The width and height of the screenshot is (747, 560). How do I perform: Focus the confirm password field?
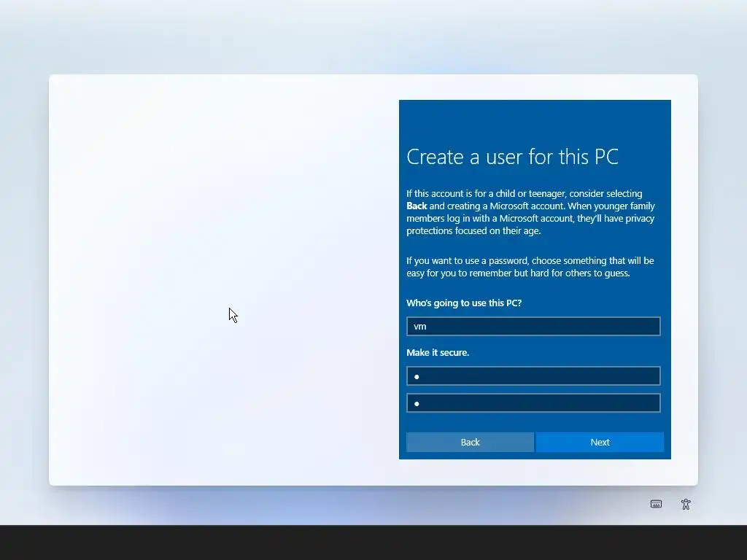point(533,402)
